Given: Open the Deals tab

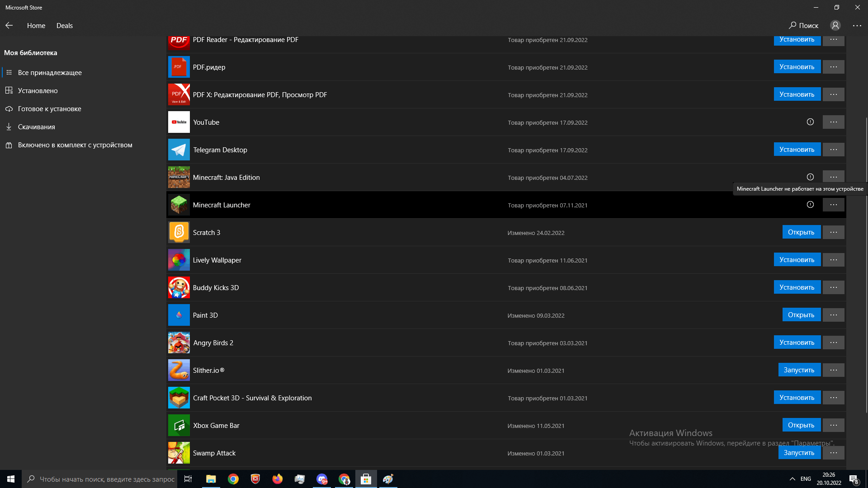Looking at the screenshot, I should point(65,26).
